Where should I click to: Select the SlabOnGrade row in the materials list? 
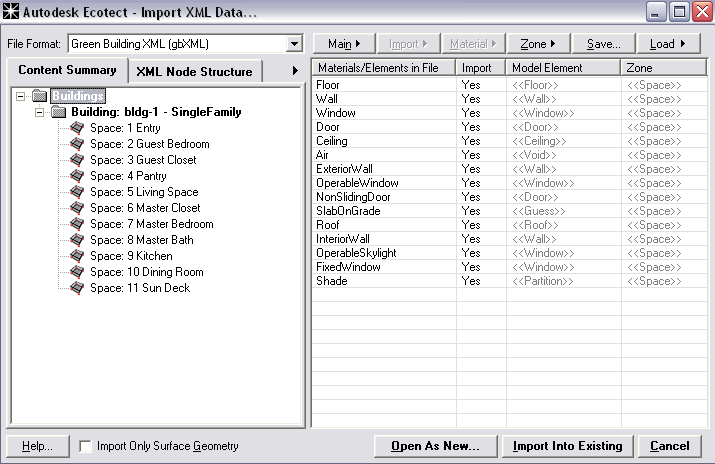(342, 211)
